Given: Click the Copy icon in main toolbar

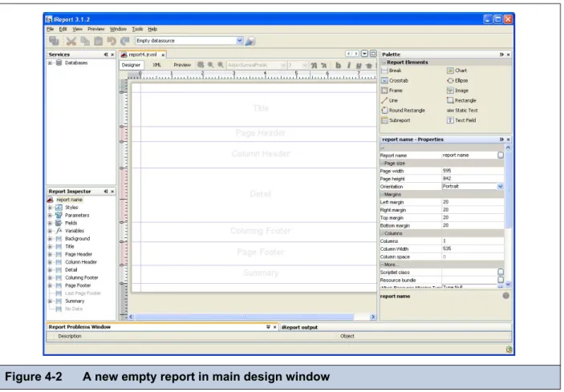Looking at the screenshot, I should point(85,41).
